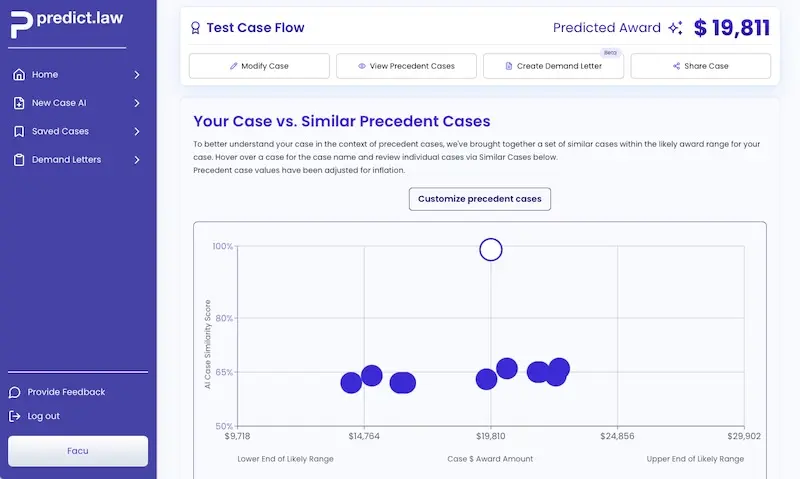Expand the Saved Cases chevron
Screen dimensions: 800x479
(x=137, y=131)
